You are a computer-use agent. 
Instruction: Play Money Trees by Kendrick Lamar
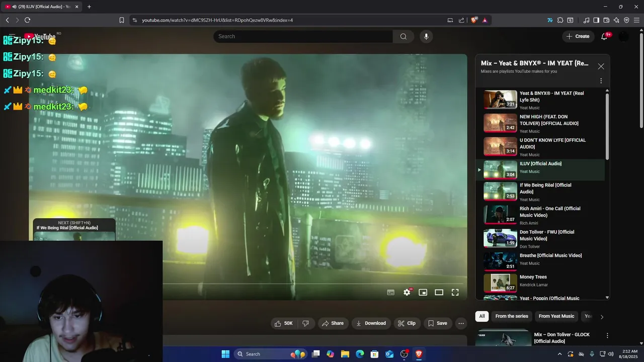click(540, 283)
